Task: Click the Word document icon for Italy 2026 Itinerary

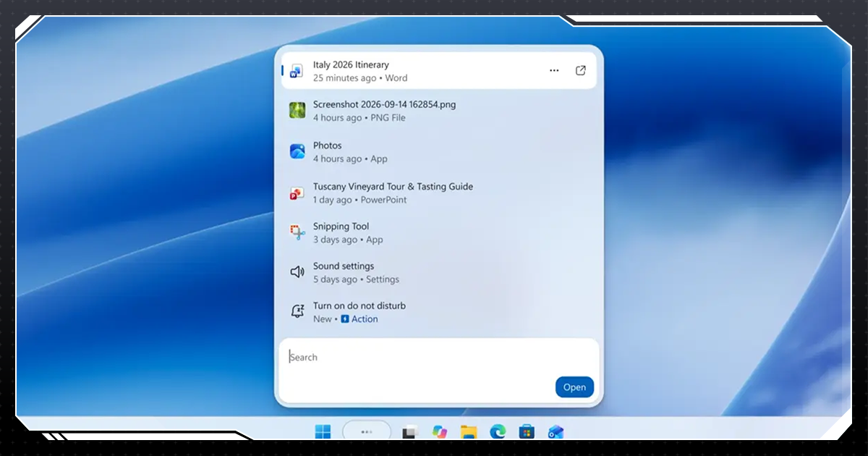Action: point(297,71)
